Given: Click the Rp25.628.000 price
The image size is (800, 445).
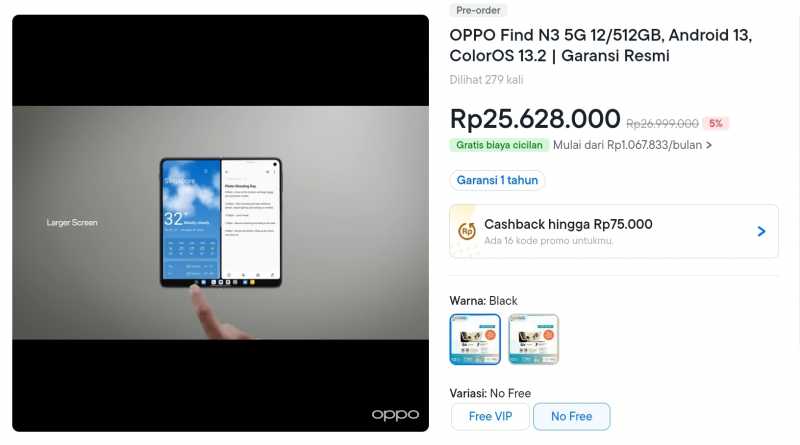Looking at the screenshot, I should (535, 119).
